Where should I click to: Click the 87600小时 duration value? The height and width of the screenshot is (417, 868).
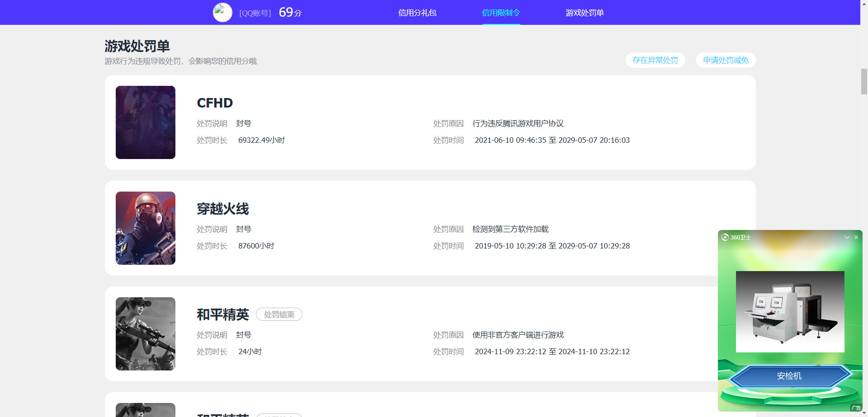[x=256, y=246]
